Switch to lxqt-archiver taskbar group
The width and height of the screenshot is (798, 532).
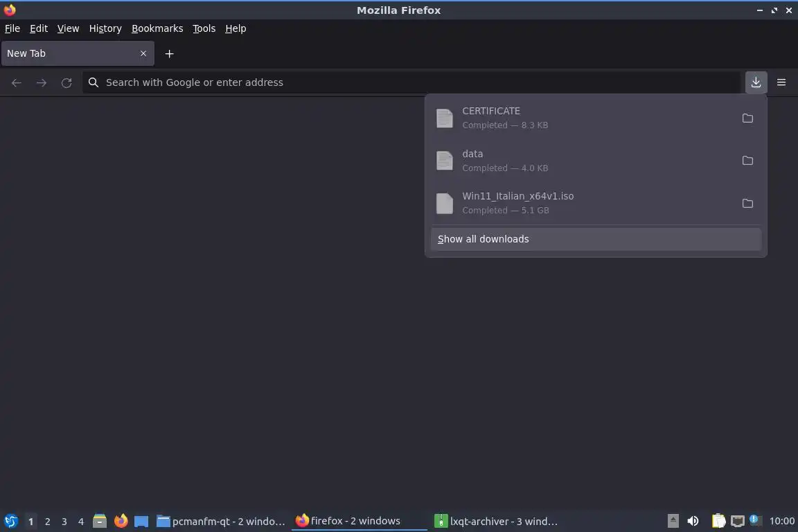pyautogui.click(x=497, y=522)
